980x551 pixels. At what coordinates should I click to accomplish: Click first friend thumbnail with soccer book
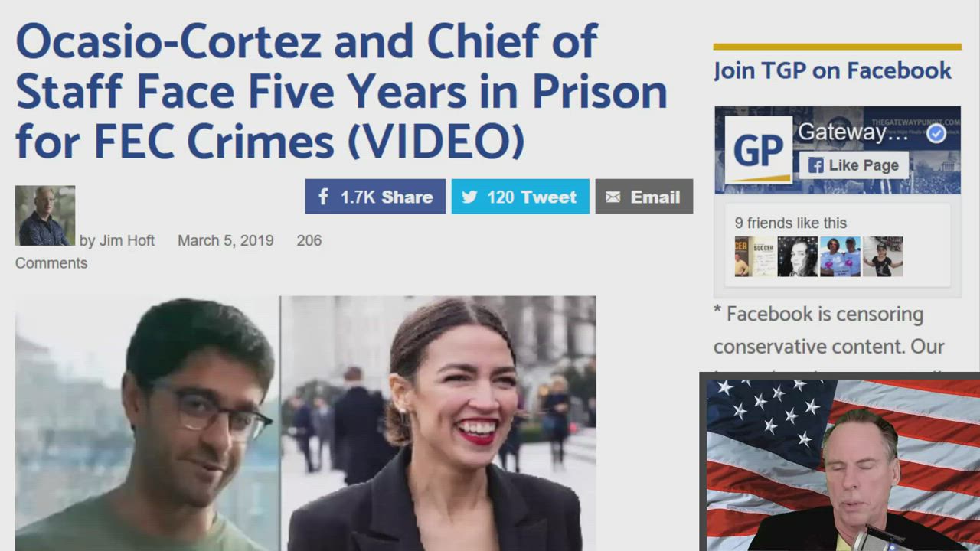(755, 256)
